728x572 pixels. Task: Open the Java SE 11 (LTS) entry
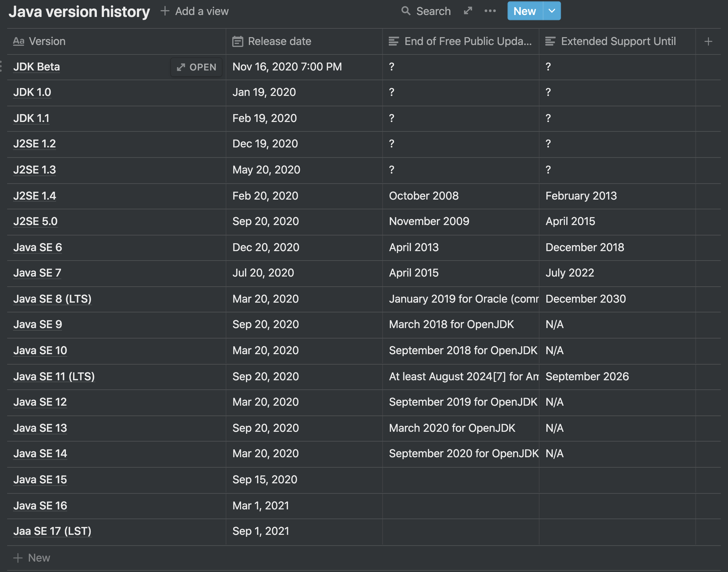(54, 376)
